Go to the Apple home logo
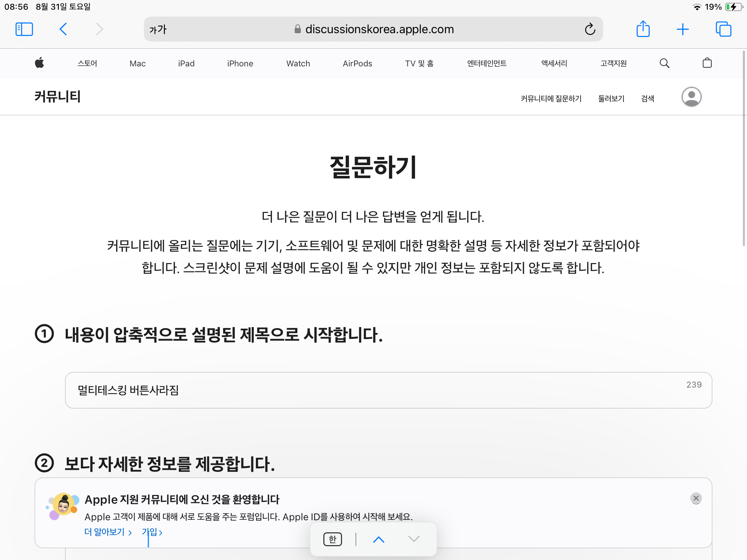 click(x=40, y=63)
